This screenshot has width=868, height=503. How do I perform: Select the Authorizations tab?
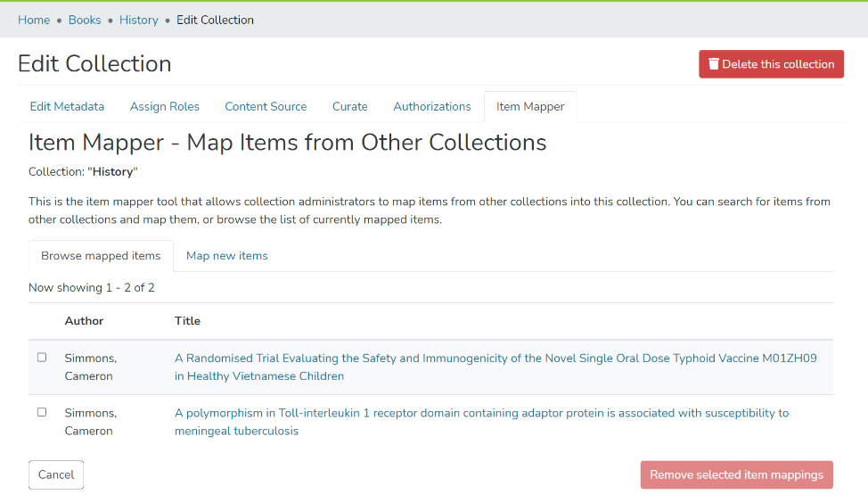click(x=432, y=106)
